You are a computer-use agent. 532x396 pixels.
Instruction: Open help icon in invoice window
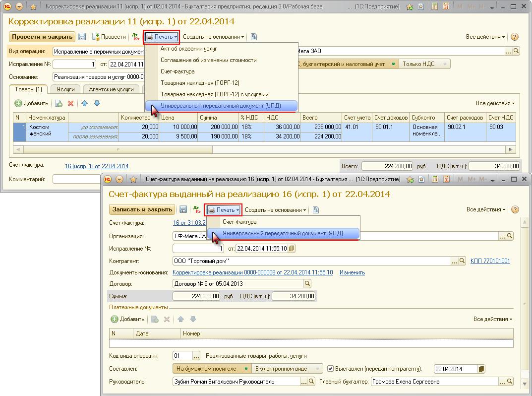click(515, 209)
